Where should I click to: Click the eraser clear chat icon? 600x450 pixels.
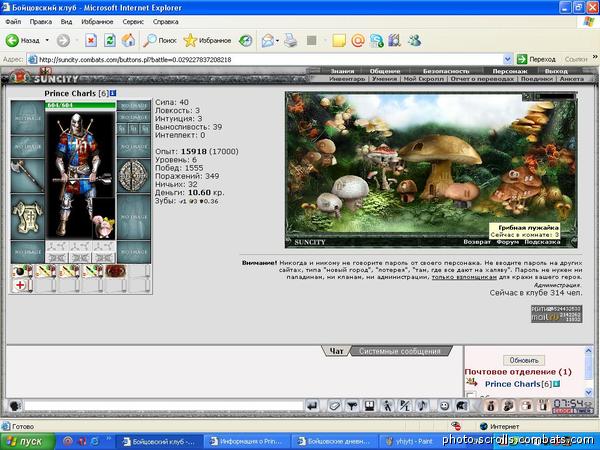pos(334,406)
